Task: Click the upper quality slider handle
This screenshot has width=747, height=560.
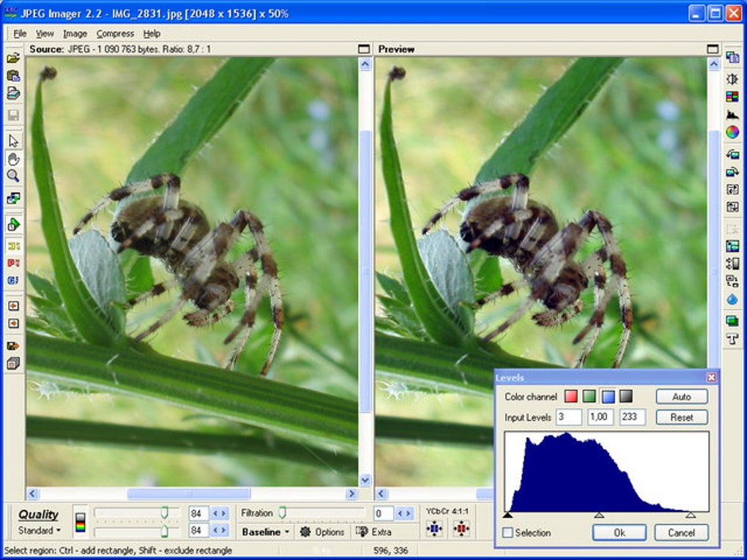Action: coord(164,512)
